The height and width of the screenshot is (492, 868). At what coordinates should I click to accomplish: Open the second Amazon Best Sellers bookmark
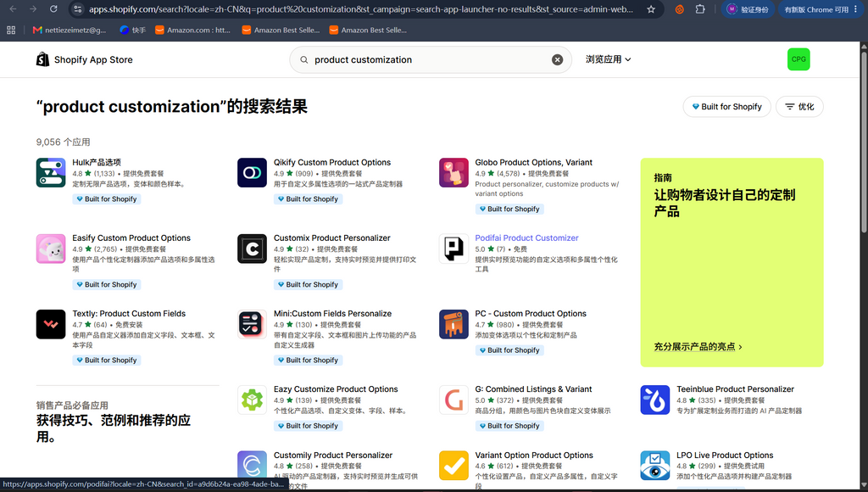click(368, 30)
